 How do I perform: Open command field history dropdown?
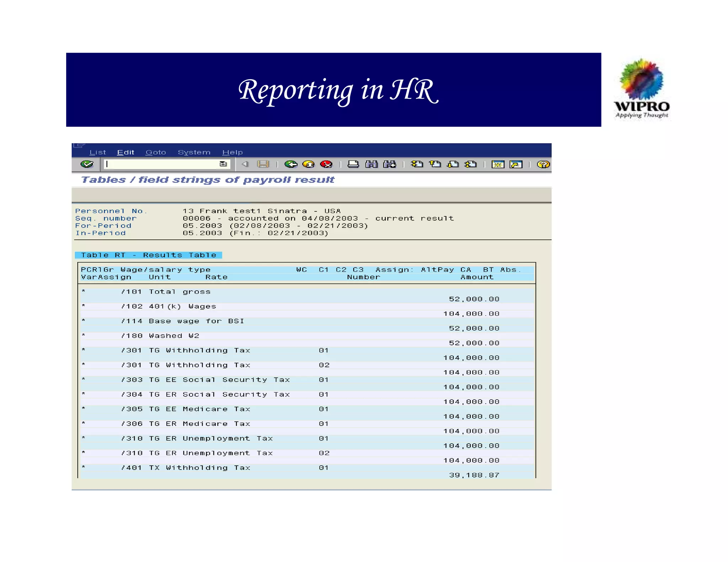point(223,164)
